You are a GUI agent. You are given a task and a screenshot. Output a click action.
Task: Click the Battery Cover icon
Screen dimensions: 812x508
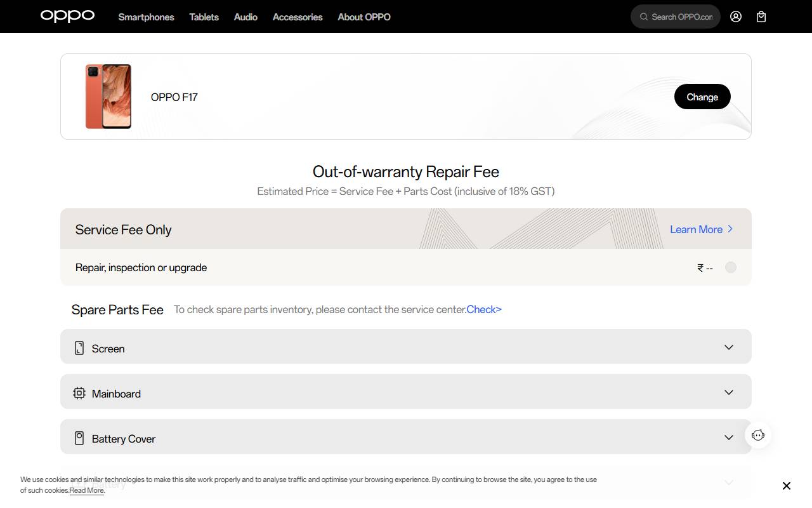[79, 438]
